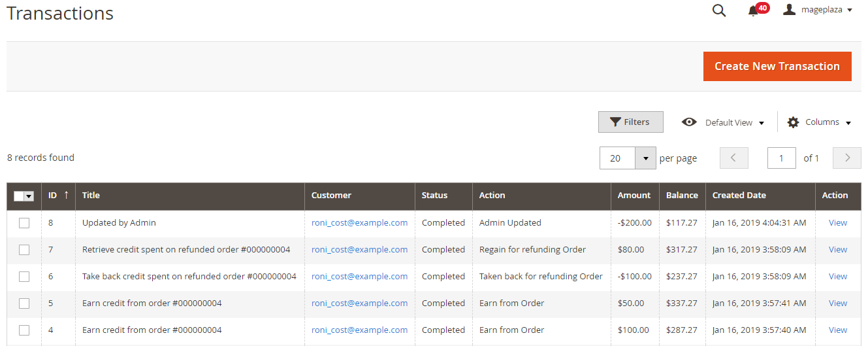Expand the mageplaza account menu

click(849, 10)
